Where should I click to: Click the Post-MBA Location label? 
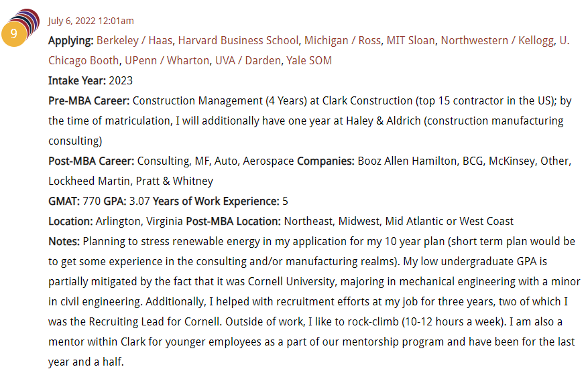233,222
